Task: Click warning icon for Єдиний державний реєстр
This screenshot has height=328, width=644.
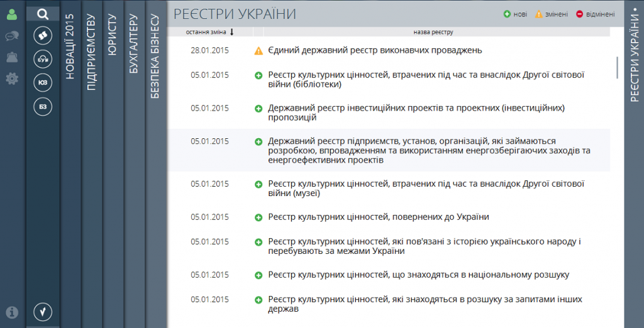Action: tap(258, 51)
